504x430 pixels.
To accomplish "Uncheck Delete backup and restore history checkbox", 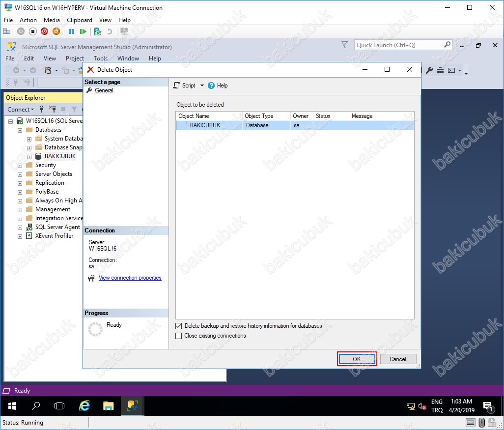I will 179,326.
